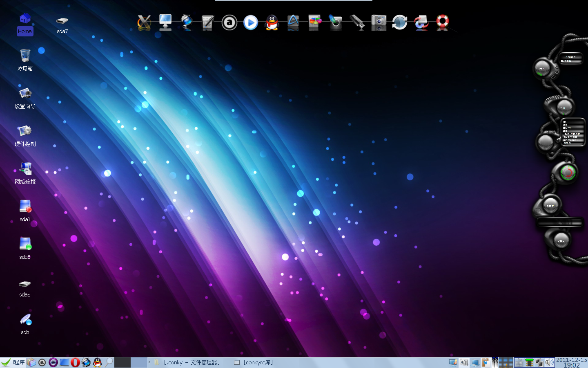The width and height of the screenshot is (588, 368).
Task: Click the keyboard layout tray icon
Action: (519, 362)
